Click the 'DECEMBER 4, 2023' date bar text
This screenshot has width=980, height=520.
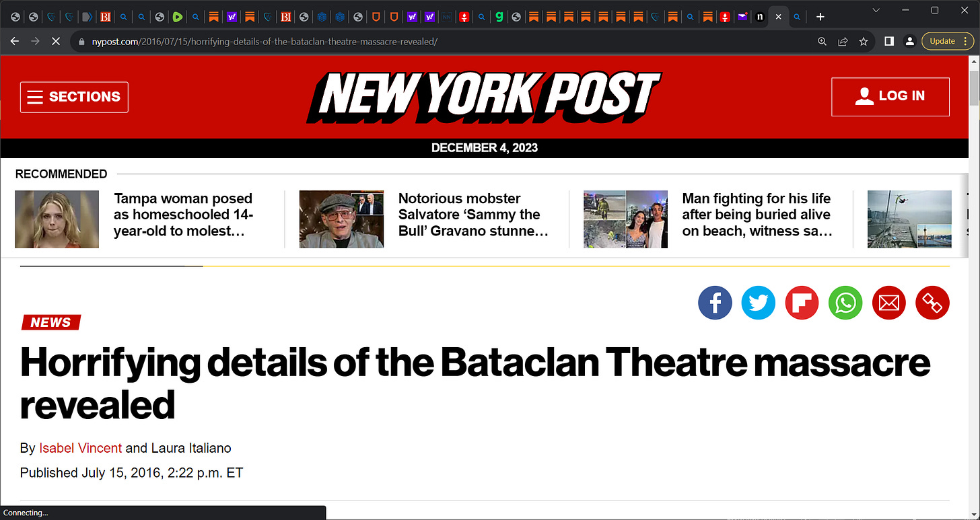click(485, 148)
